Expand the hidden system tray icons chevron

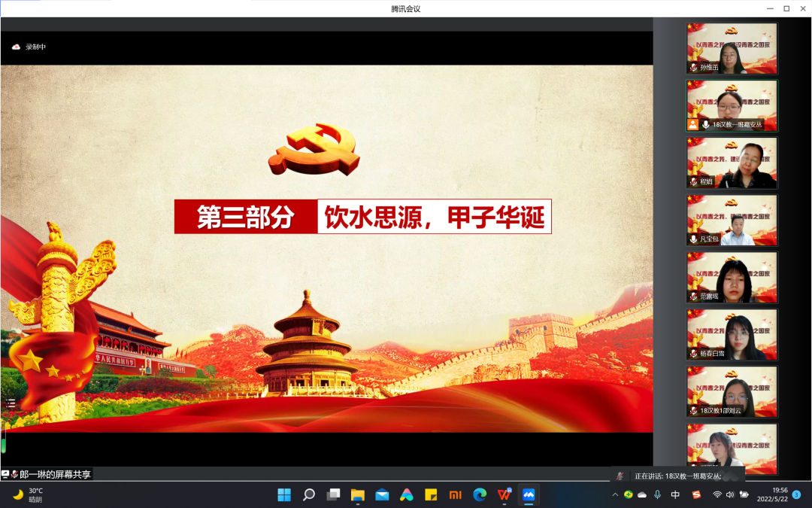click(x=615, y=494)
